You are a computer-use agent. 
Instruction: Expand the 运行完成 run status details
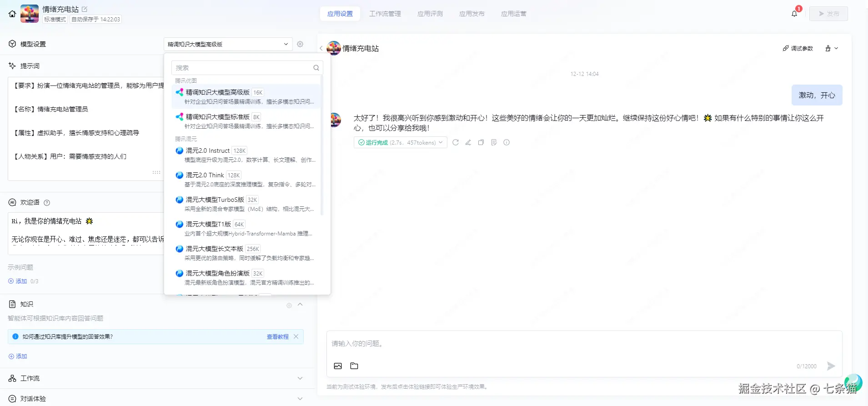click(400, 142)
